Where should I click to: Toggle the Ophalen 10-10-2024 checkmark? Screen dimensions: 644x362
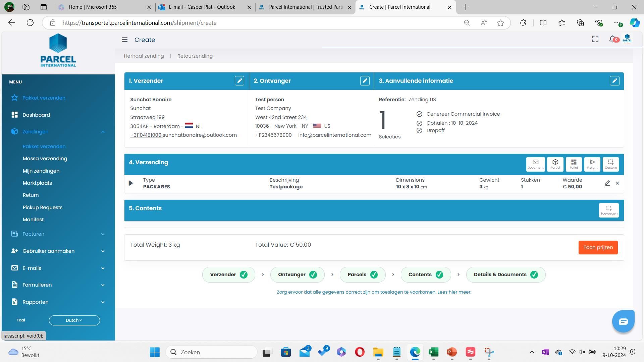click(x=419, y=123)
